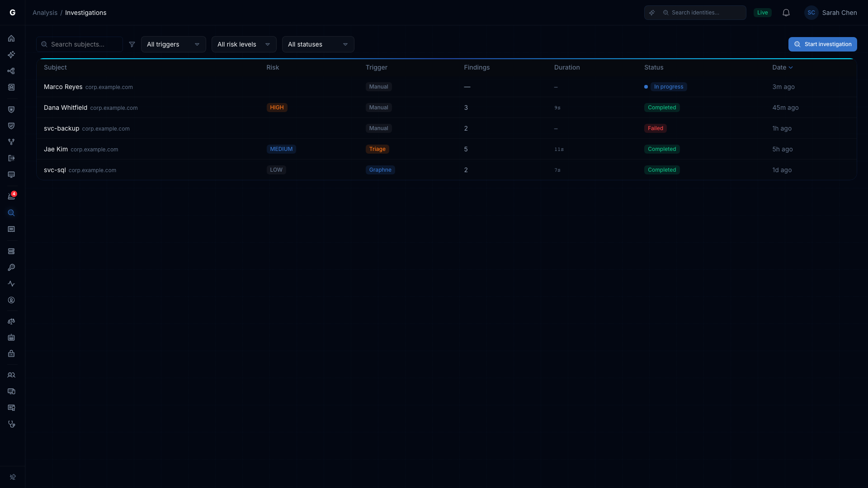Viewport: 868px width, 488px height.
Task: Click the padlock sidebar icon
Action: coord(11,354)
